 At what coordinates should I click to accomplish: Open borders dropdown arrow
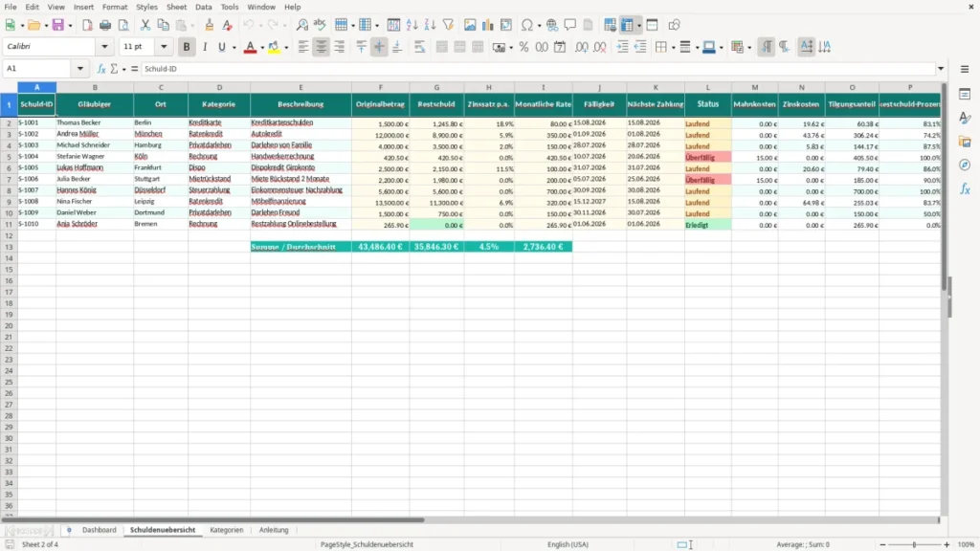pyautogui.click(x=673, y=47)
